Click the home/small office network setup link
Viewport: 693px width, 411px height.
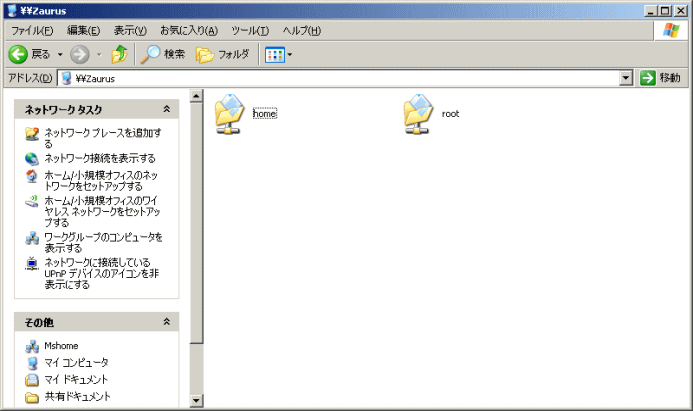pos(101,180)
